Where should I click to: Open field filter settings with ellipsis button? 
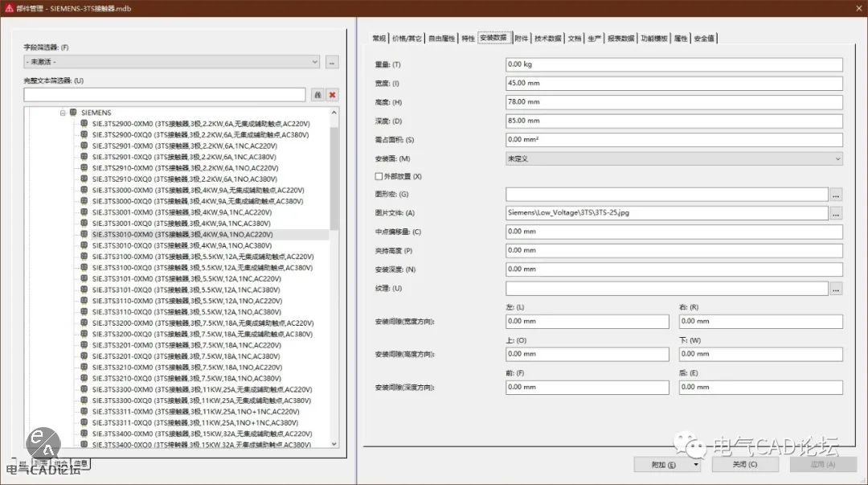click(333, 62)
